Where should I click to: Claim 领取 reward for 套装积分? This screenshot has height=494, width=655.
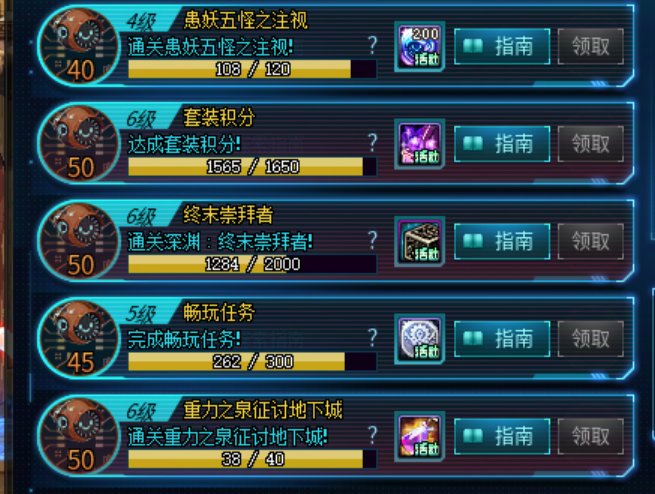(x=591, y=144)
